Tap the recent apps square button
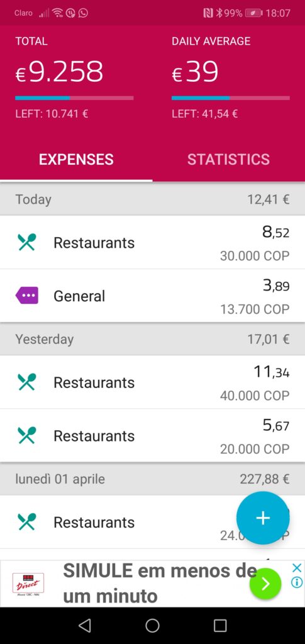This screenshot has width=305, height=644. [220, 626]
